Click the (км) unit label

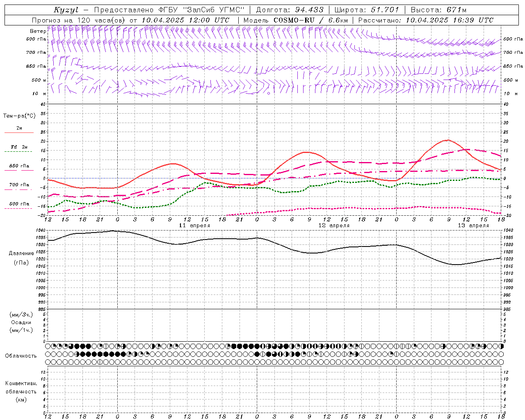coord(21,399)
